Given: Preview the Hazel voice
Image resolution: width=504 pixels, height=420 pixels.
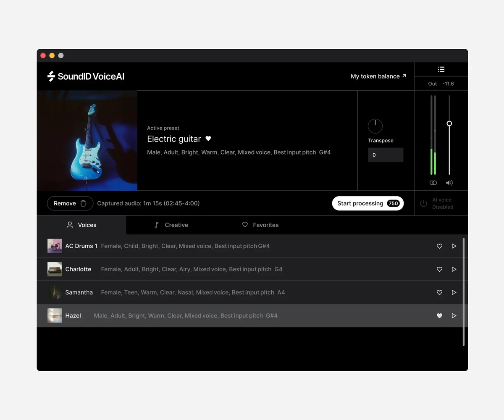Looking at the screenshot, I should (454, 316).
